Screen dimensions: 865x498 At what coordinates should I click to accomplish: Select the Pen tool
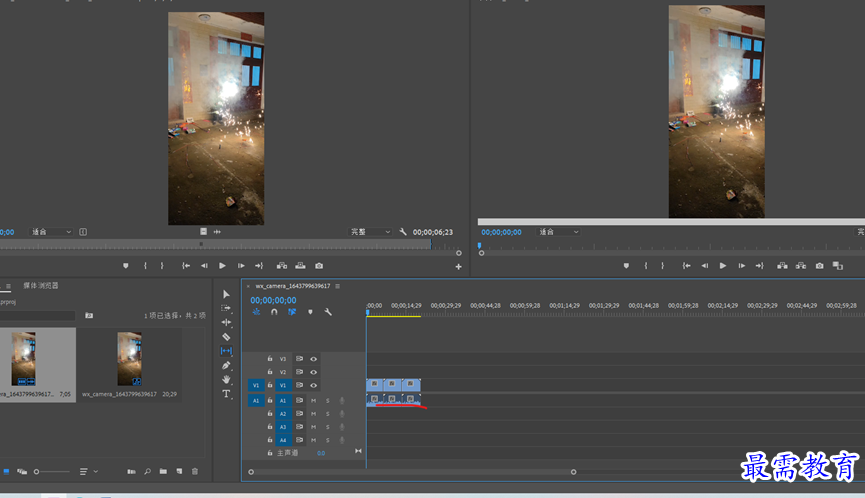(226, 365)
